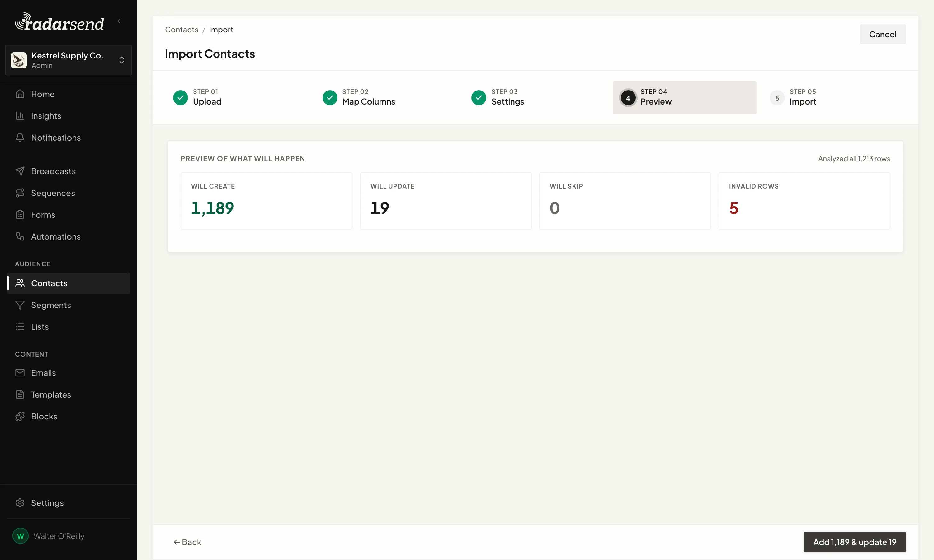
Task: Jump to Import step 05
Action: pos(833,98)
